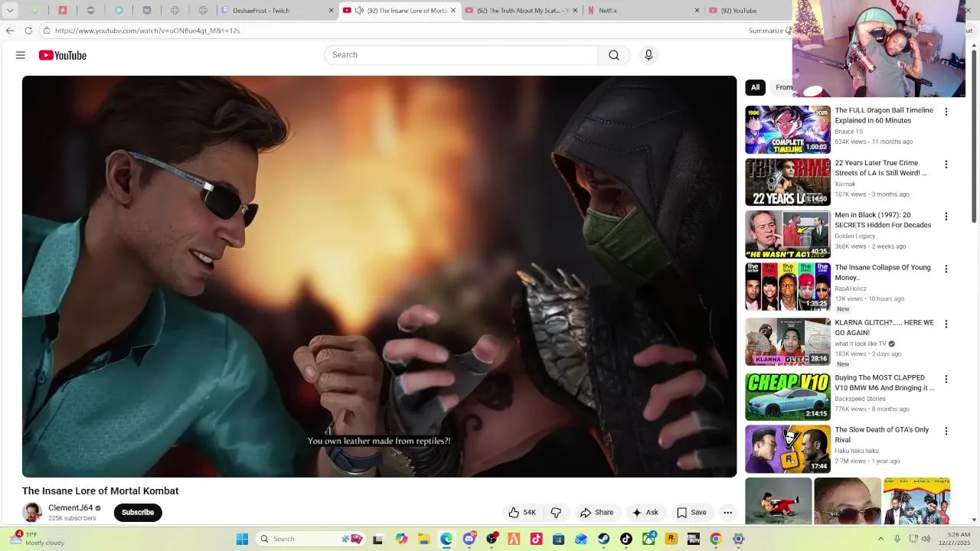Open The Slow Death of GTA's Only Rival
The height and width of the screenshot is (551, 980).
click(882, 435)
